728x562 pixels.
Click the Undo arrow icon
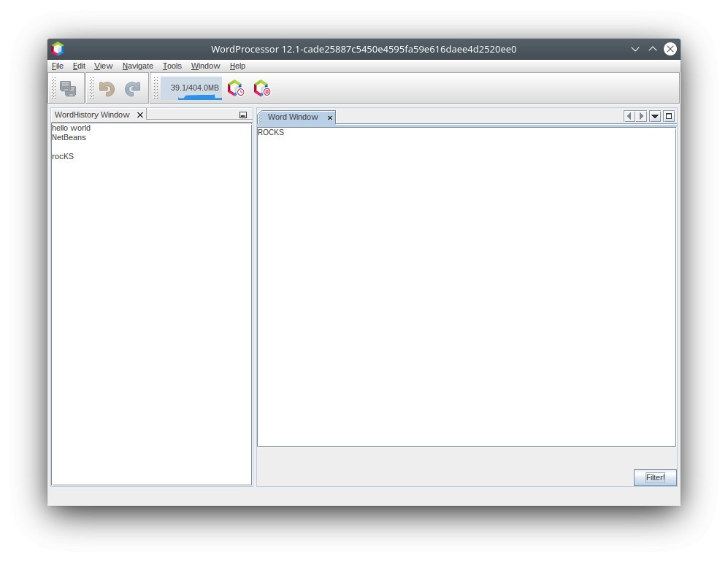click(107, 88)
